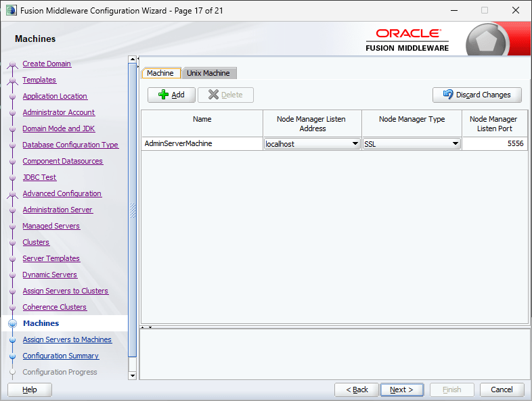
Task: Go to Administration Server step
Action: click(58, 210)
